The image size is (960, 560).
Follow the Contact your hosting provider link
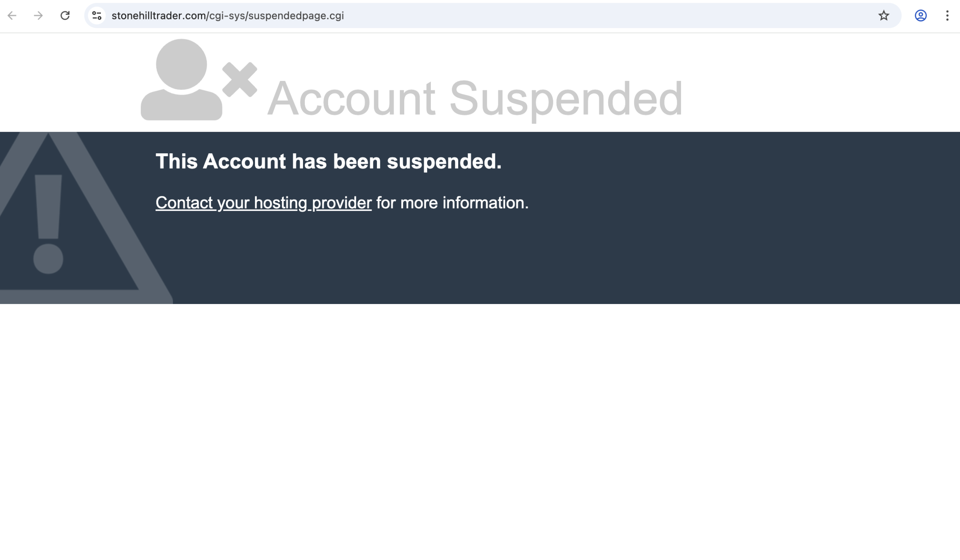pyautogui.click(x=263, y=203)
